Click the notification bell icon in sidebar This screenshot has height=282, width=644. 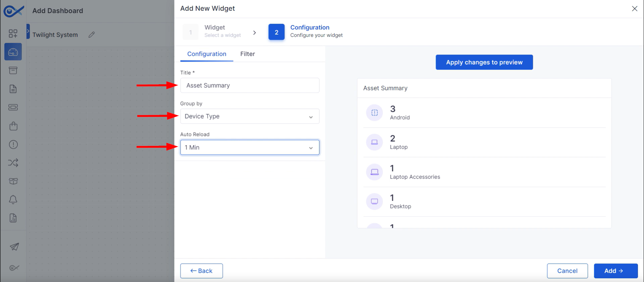(13, 199)
